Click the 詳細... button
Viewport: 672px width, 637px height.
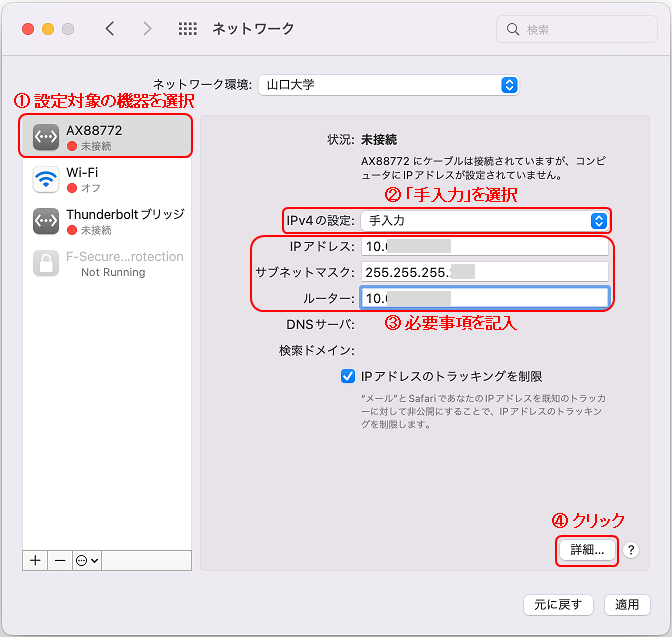pyautogui.click(x=587, y=550)
